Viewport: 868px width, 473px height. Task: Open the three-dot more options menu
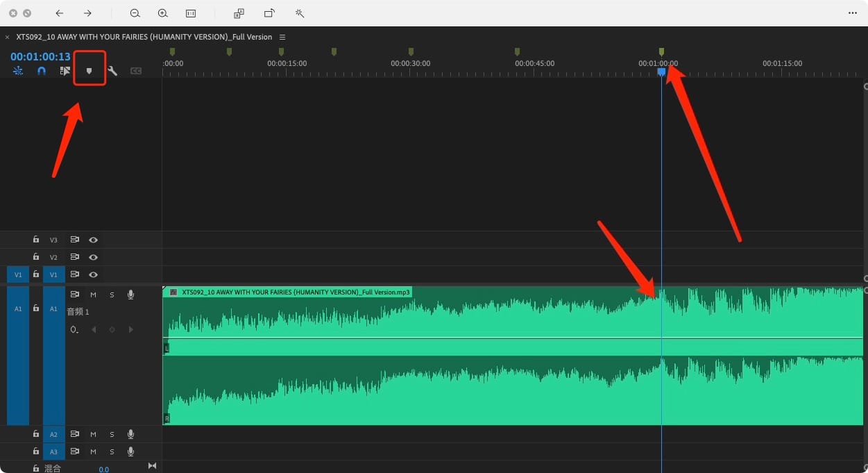click(853, 13)
